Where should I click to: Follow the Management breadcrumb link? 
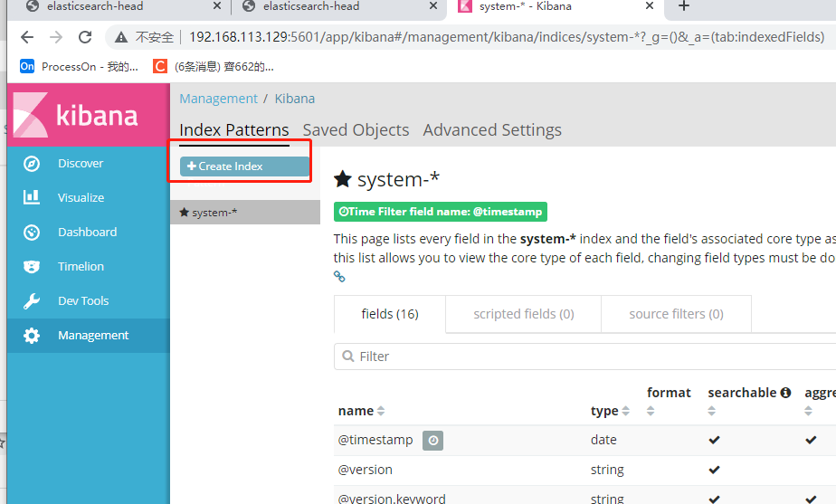219,99
